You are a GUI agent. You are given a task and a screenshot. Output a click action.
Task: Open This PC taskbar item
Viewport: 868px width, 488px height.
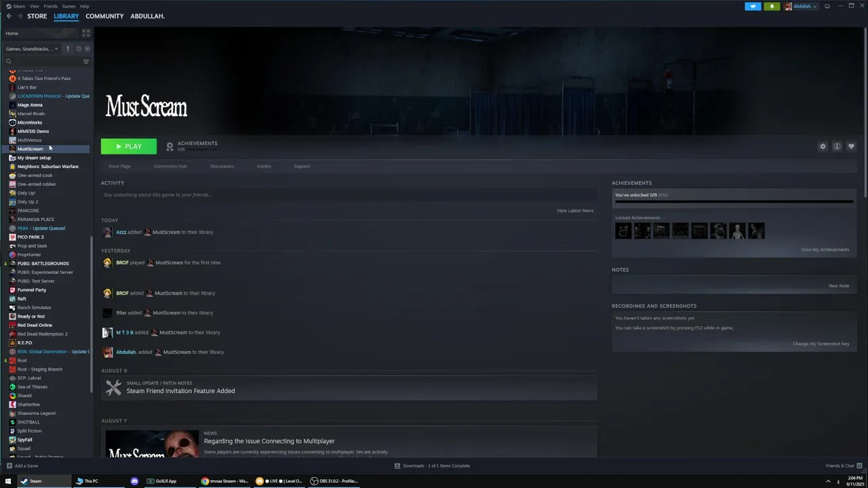[x=87, y=481]
